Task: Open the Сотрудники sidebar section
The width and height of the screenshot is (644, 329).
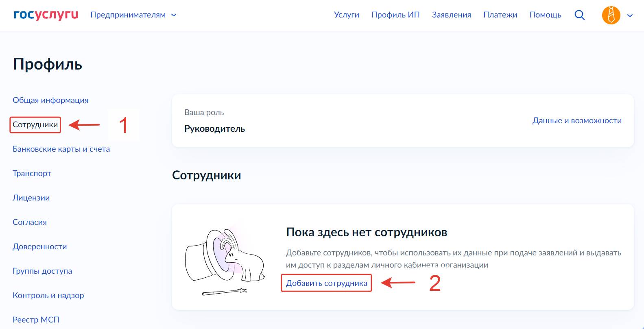Action: (35, 124)
